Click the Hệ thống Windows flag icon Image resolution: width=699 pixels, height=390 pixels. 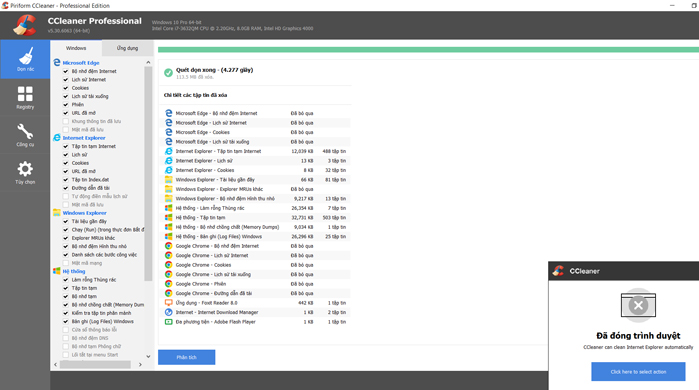pyautogui.click(x=57, y=271)
